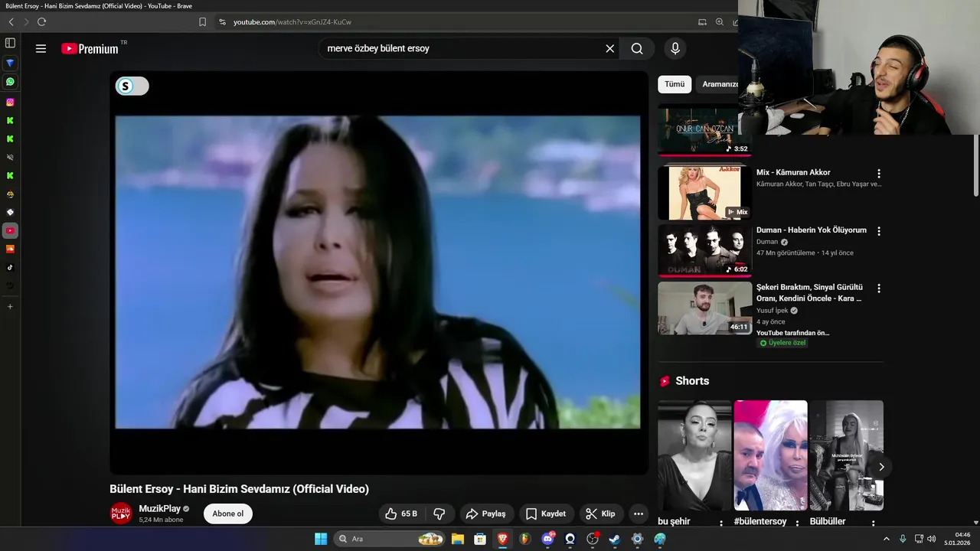980x551 pixels.
Task: Toggle the Brave sidebar panel button
Action: tap(10, 43)
